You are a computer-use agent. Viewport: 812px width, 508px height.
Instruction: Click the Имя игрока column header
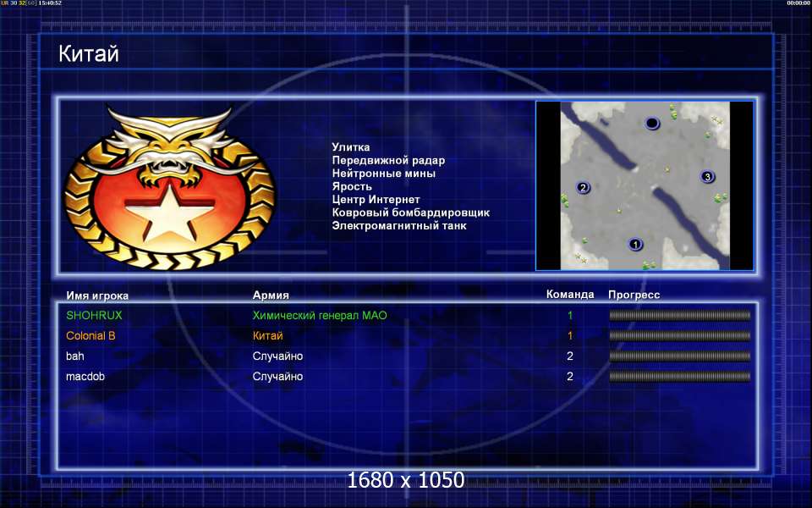[x=97, y=296]
